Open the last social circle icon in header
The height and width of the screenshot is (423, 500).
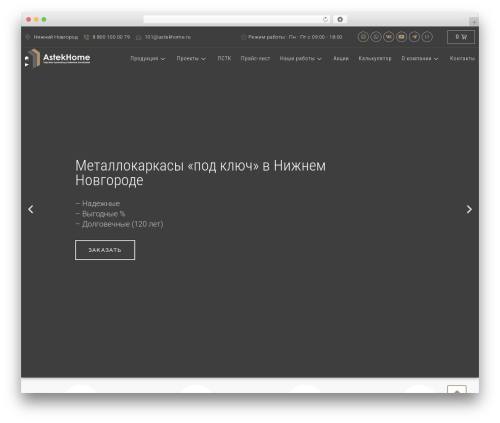pyautogui.click(x=427, y=37)
